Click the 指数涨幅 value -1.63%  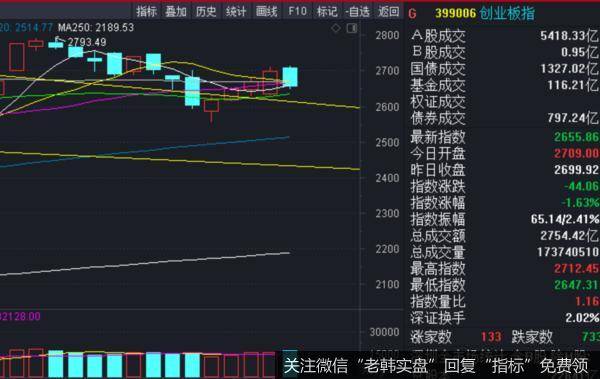(x=580, y=203)
